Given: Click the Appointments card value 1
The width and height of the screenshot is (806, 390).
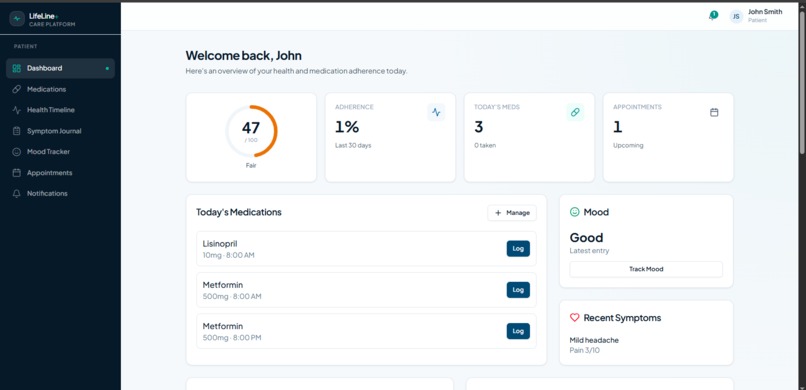Looking at the screenshot, I should pyautogui.click(x=617, y=127).
